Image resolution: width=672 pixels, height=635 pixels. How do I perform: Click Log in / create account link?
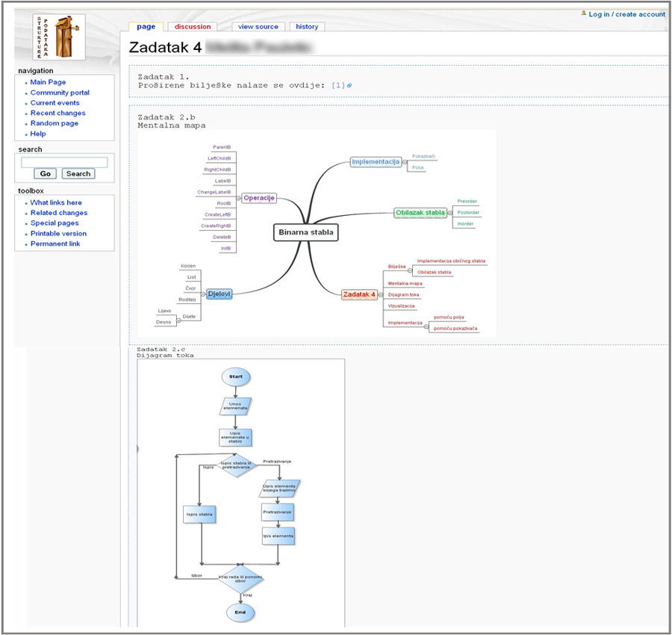626,14
